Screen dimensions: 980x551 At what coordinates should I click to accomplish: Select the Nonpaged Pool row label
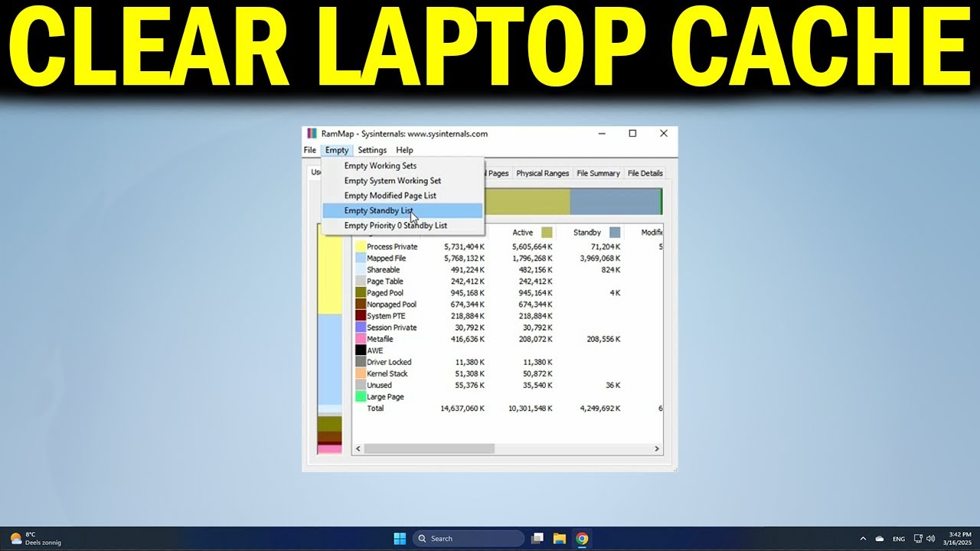[391, 304]
